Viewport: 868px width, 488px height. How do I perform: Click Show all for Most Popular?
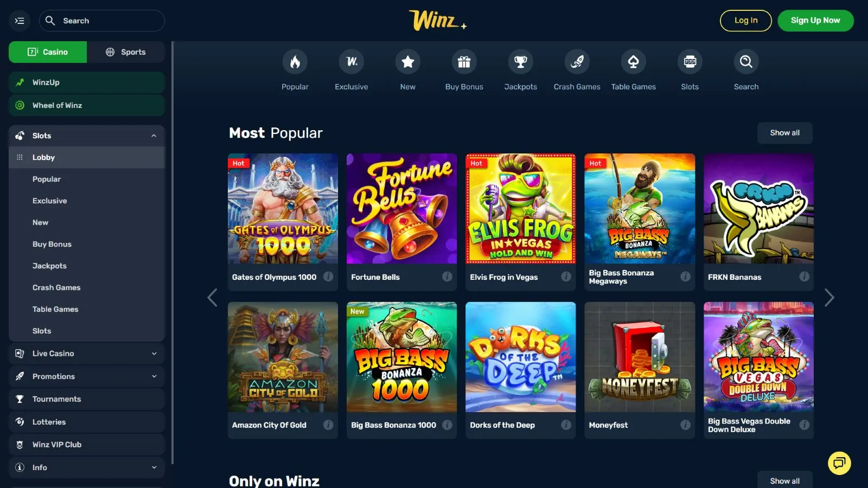tap(784, 133)
